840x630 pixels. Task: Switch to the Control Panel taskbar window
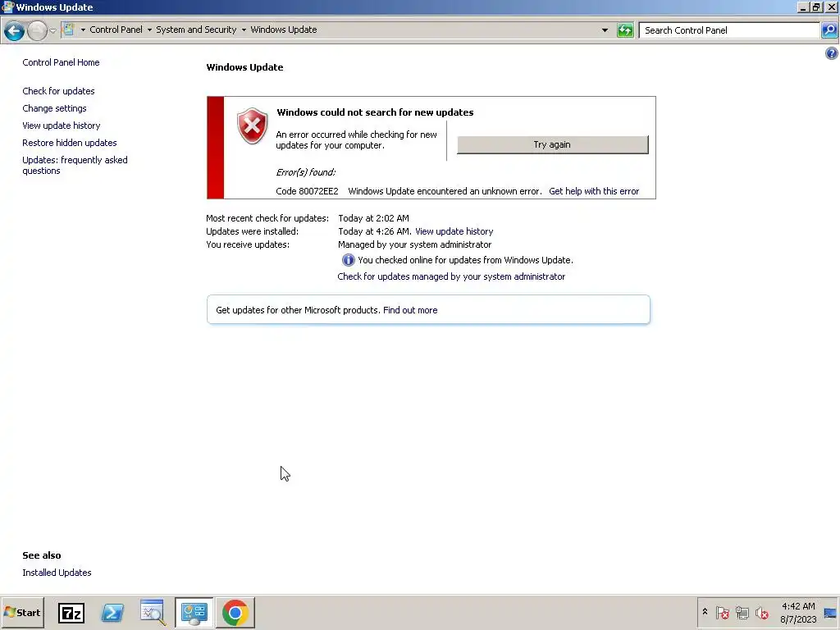pyautogui.click(x=194, y=612)
